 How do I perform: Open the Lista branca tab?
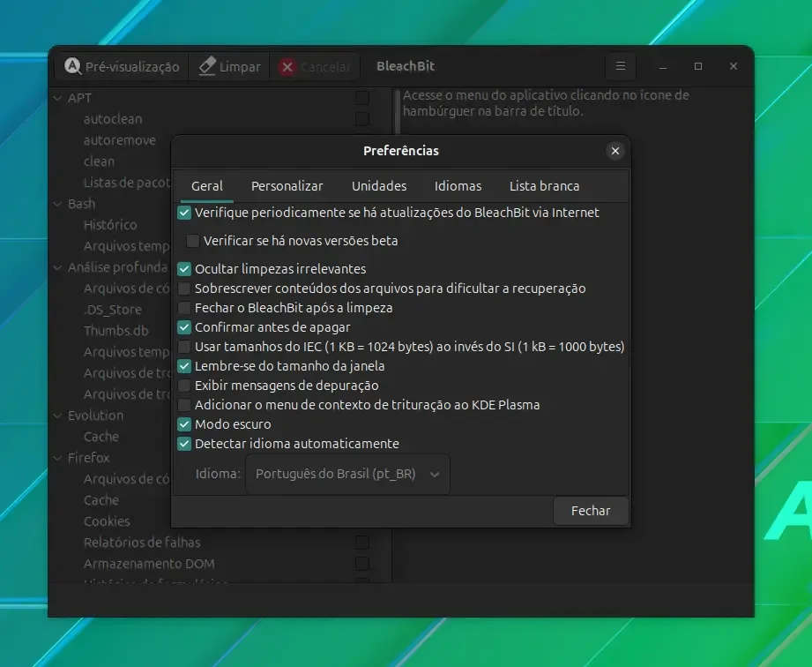tap(544, 186)
